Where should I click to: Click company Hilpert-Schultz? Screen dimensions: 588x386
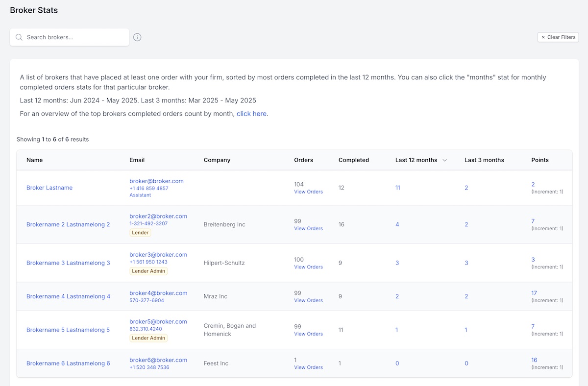(224, 263)
